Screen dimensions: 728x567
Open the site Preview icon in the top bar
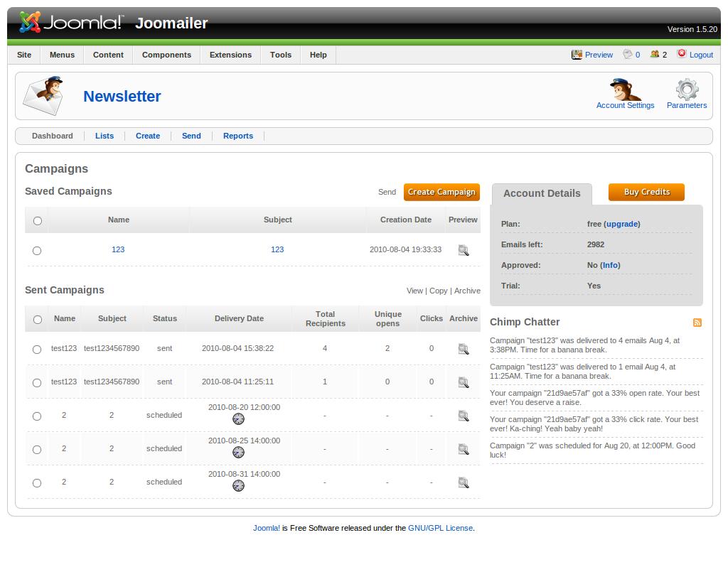(577, 55)
